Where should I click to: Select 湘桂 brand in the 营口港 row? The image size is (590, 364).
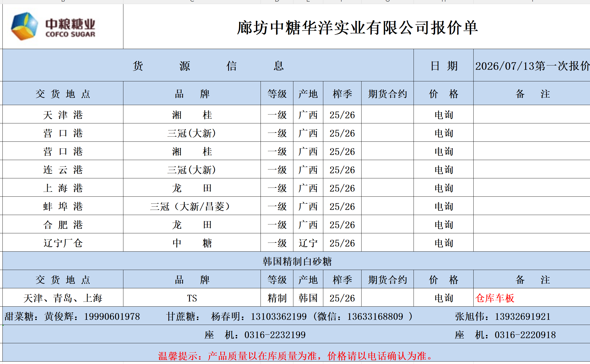(x=192, y=151)
